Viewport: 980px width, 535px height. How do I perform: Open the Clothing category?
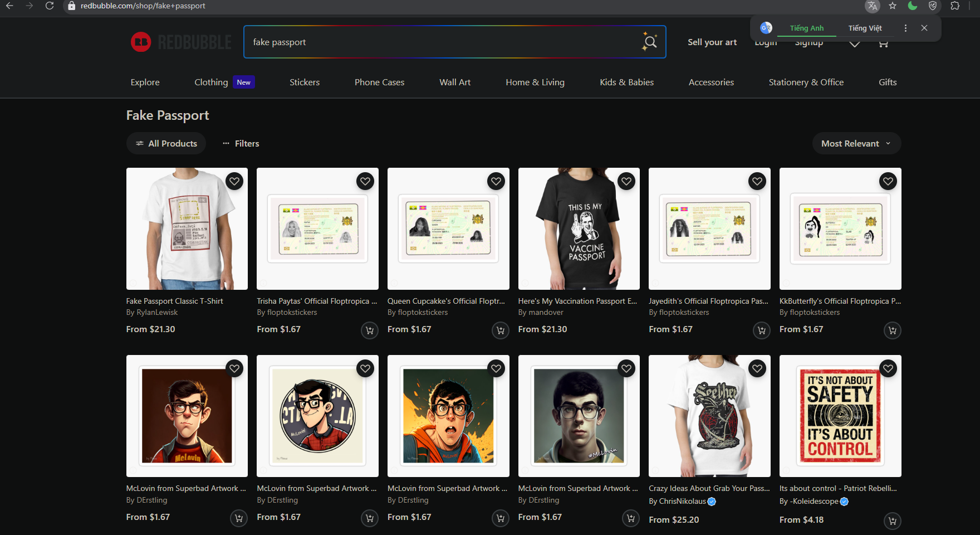click(211, 82)
